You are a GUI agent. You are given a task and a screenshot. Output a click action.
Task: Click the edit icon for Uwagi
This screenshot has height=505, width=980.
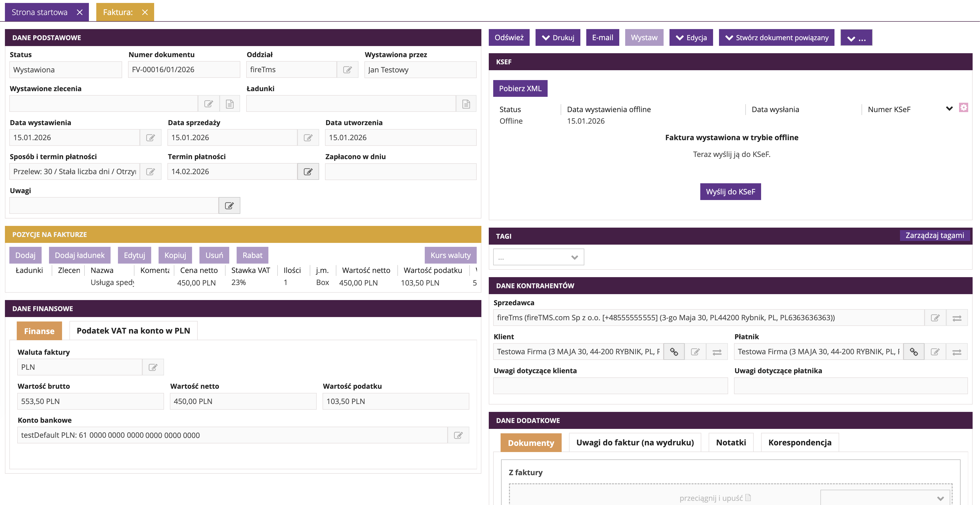(x=229, y=206)
